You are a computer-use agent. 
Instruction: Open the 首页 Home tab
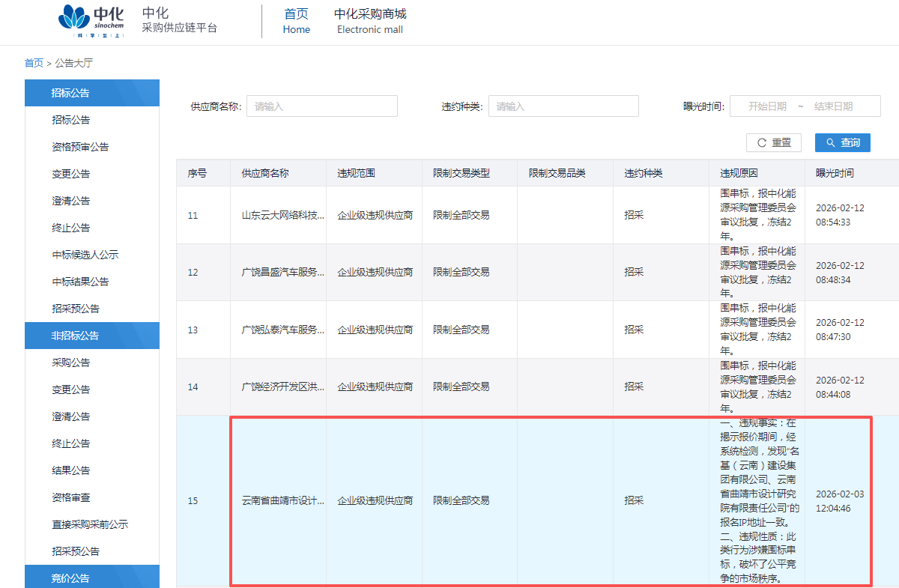296,21
